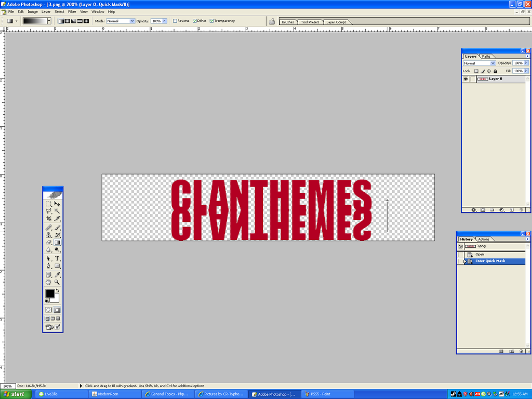
Task: Click Jump to ImageReady icon
Action: point(52,327)
